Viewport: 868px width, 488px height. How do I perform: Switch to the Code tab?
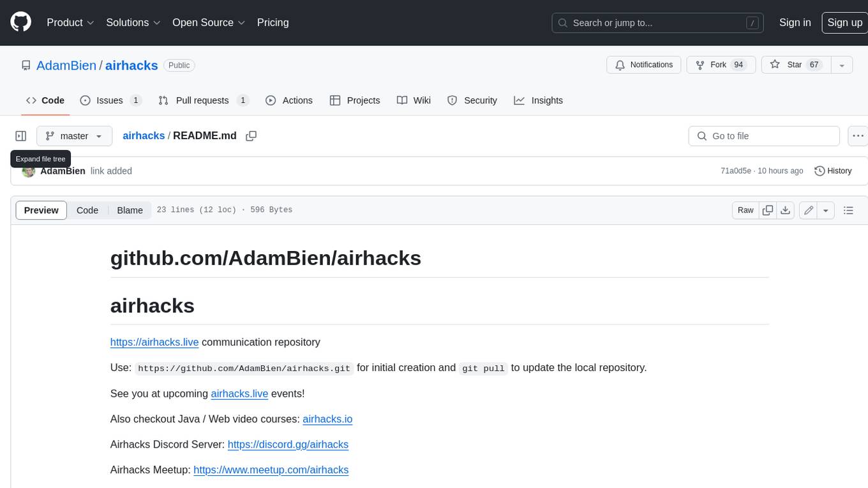(45, 100)
